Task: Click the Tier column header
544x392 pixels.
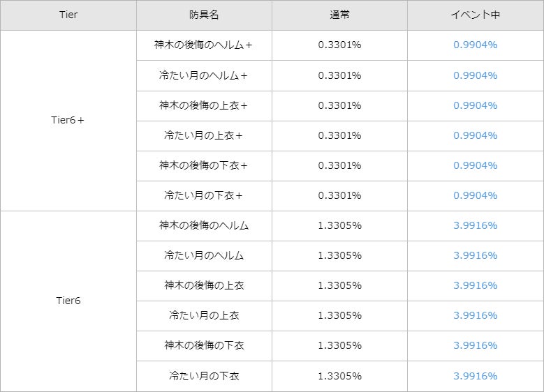Action: point(68,15)
